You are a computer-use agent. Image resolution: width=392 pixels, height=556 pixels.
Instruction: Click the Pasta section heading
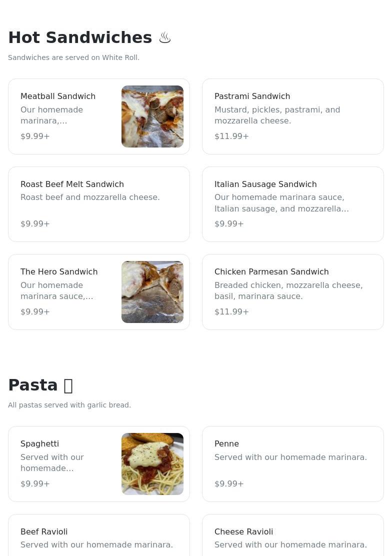[x=33, y=385]
